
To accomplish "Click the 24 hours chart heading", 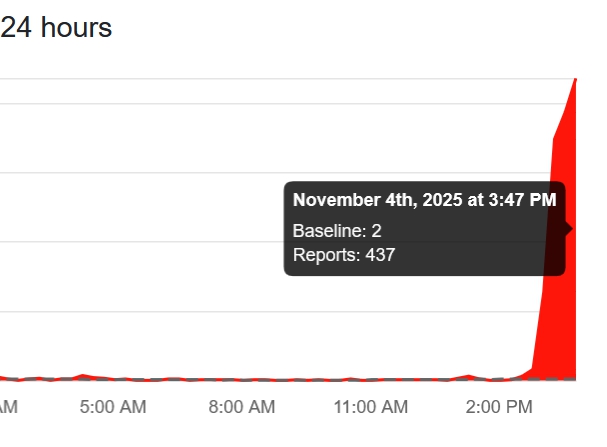I will pyautogui.click(x=56, y=28).
